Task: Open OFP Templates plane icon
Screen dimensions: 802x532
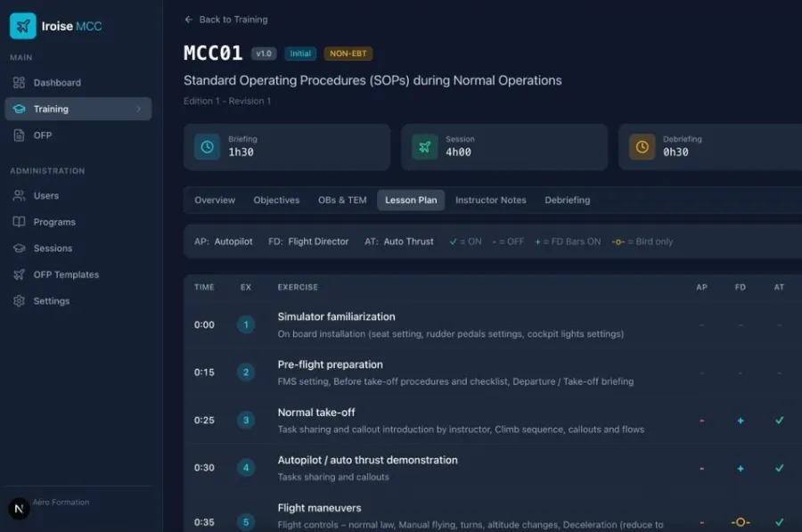Action: [19, 274]
